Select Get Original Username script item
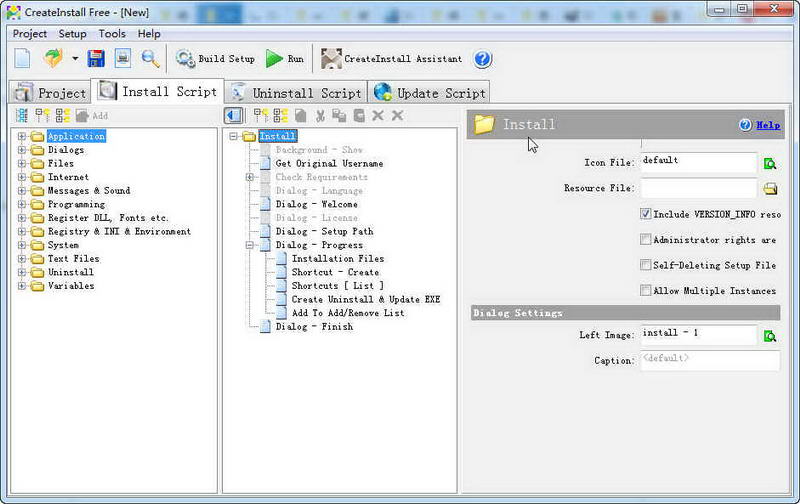 point(329,163)
